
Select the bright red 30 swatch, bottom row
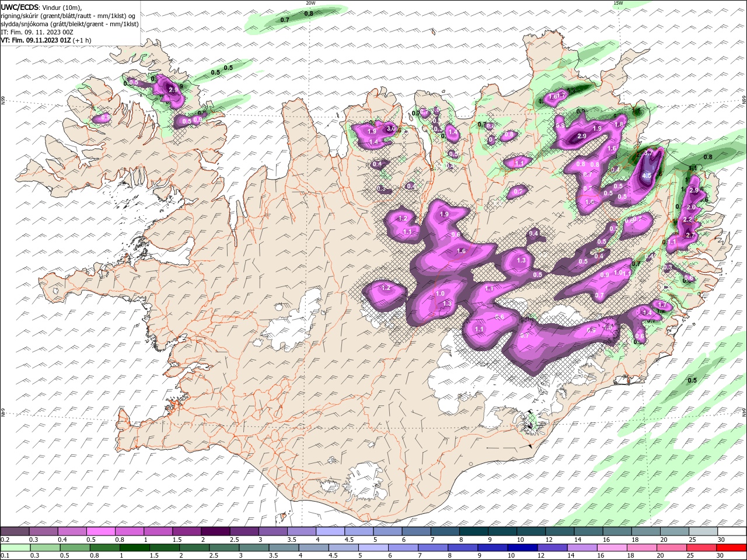click(730, 548)
